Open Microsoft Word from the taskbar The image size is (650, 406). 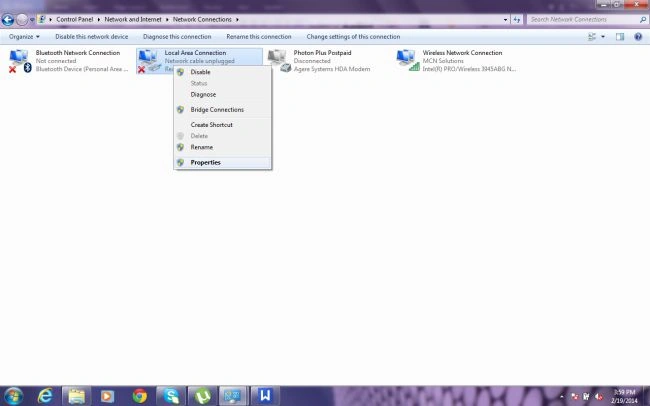click(265, 396)
